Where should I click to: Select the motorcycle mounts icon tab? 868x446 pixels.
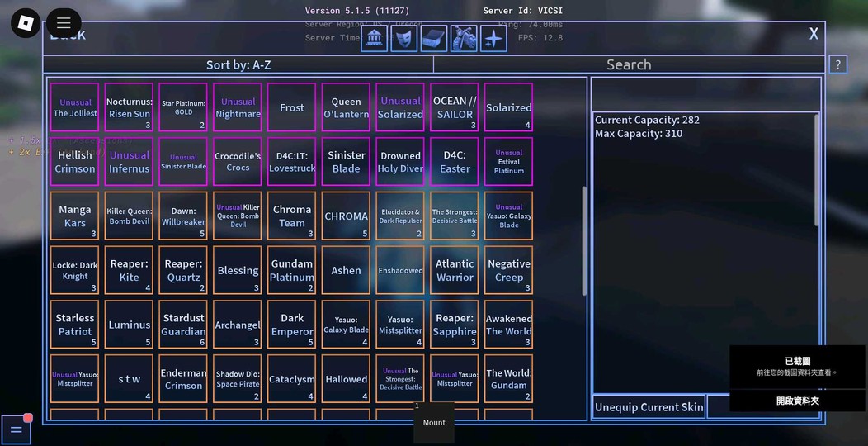tap(464, 39)
